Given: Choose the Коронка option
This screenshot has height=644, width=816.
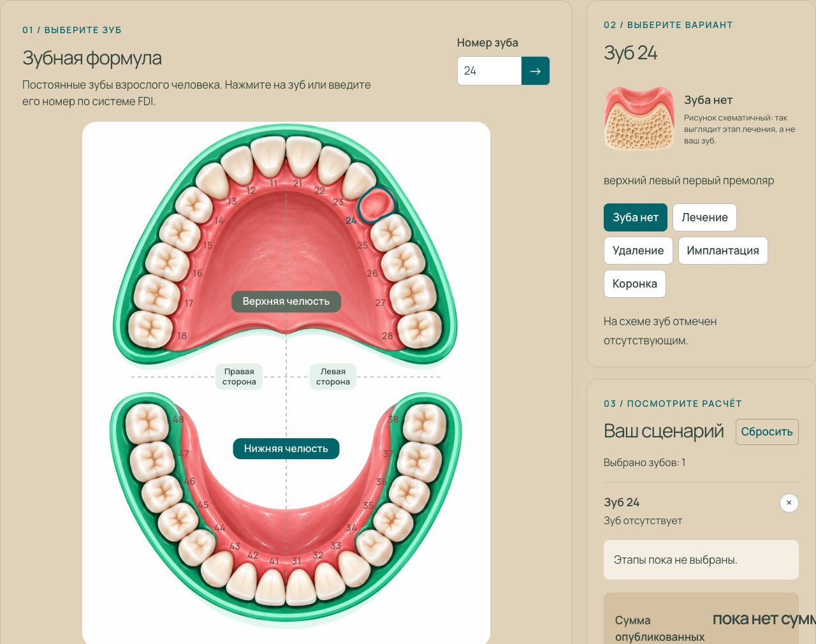Looking at the screenshot, I should (x=635, y=284).
